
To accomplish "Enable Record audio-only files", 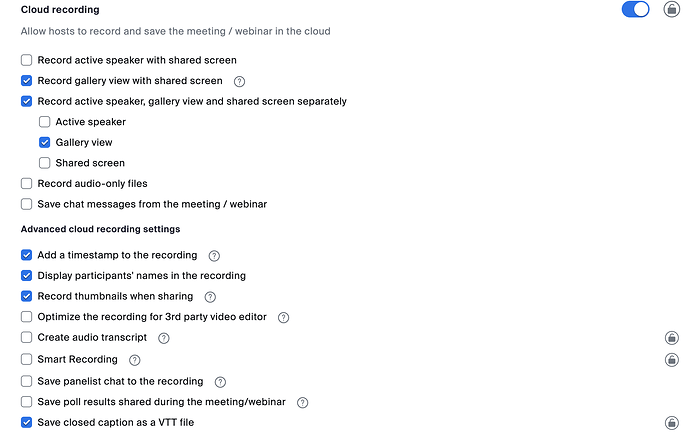I will click(27, 183).
